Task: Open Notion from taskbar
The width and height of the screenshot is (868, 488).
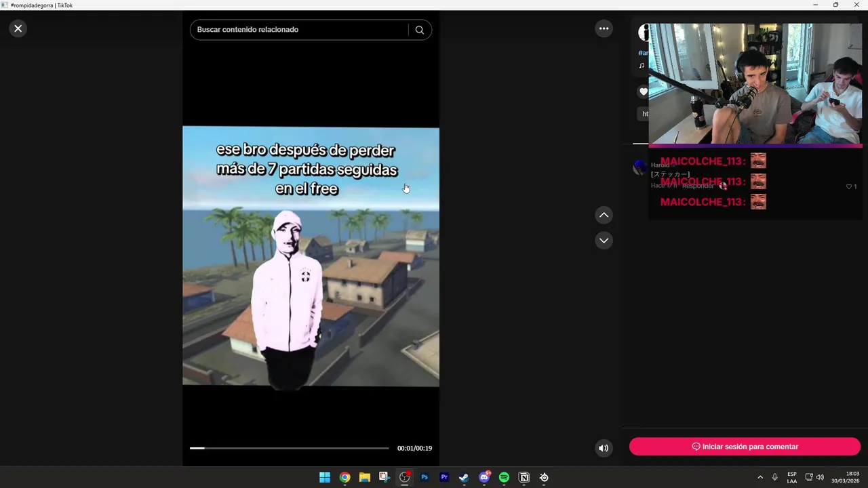Action: point(524,477)
